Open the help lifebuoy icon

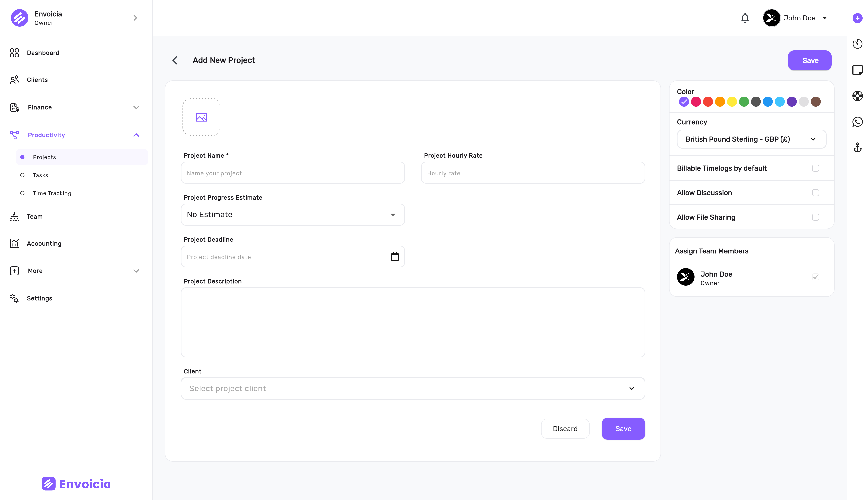point(857,96)
